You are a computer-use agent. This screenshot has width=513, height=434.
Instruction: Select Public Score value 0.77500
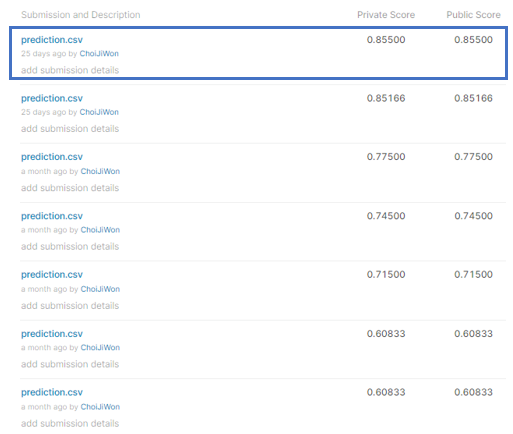tap(473, 157)
